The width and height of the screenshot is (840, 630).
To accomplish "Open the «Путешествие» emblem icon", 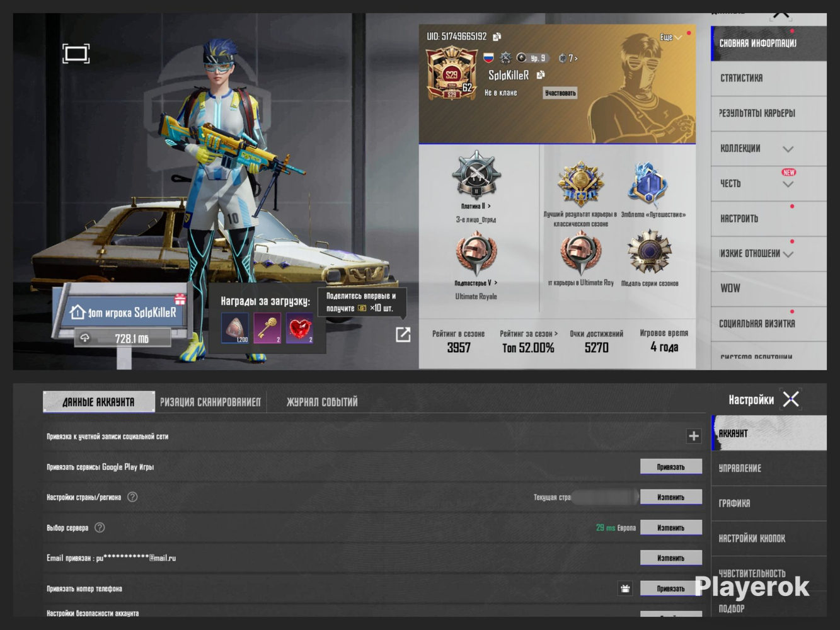I will pyautogui.click(x=649, y=185).
